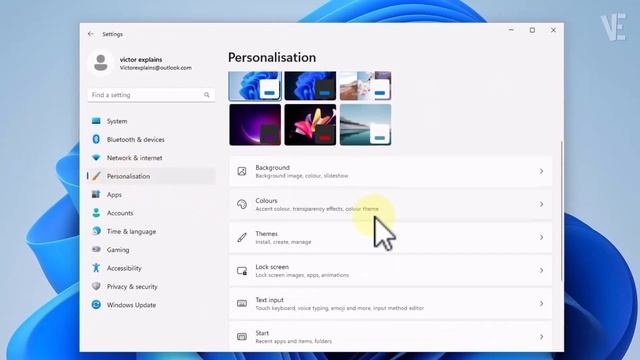Click the search magnifier icon

coord(207,95)
